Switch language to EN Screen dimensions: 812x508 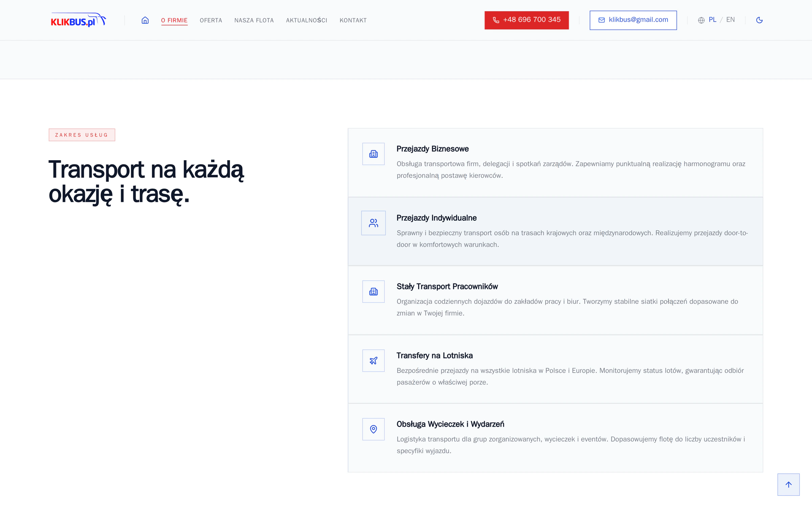(730, 20)
